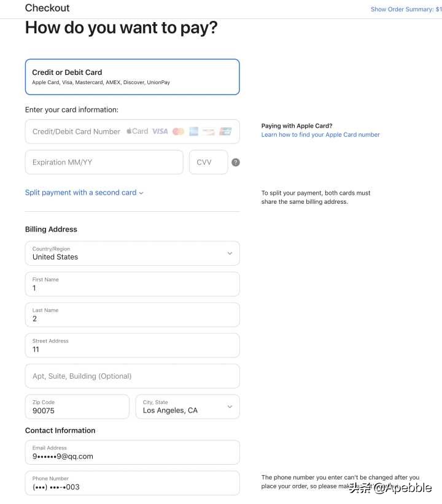
Task: Click the American Express logo icon
Action: click(193, 131)
